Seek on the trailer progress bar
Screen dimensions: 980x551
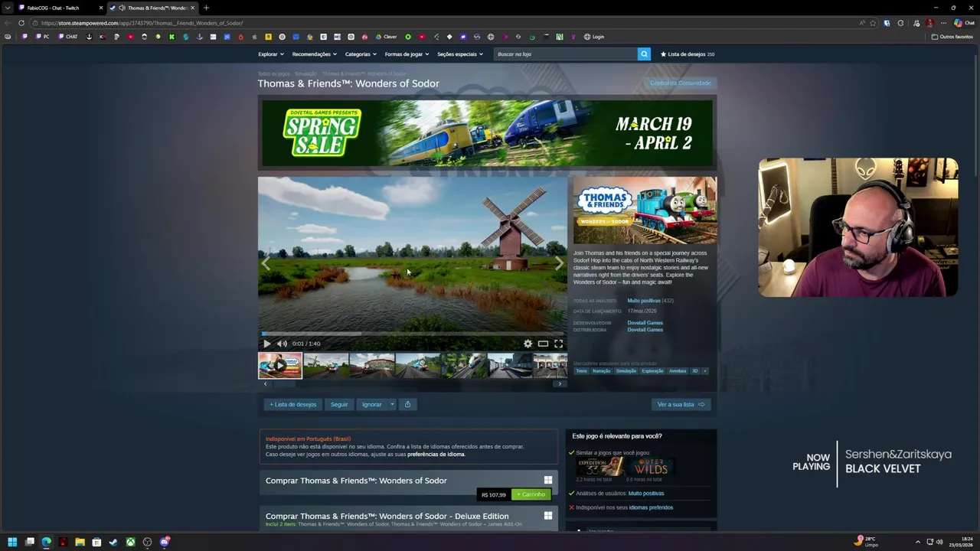[413, 334]
